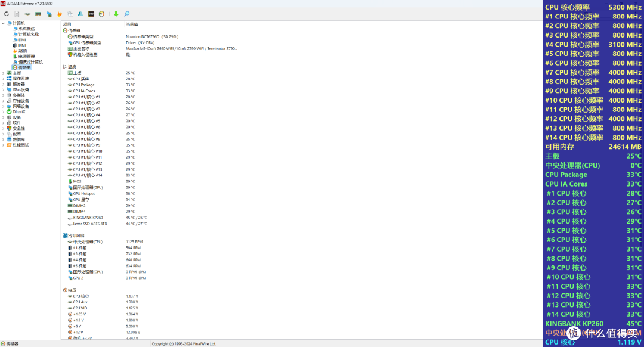Expand the 操作系统 tree node

pyautogui.click(x=4, y=79)
